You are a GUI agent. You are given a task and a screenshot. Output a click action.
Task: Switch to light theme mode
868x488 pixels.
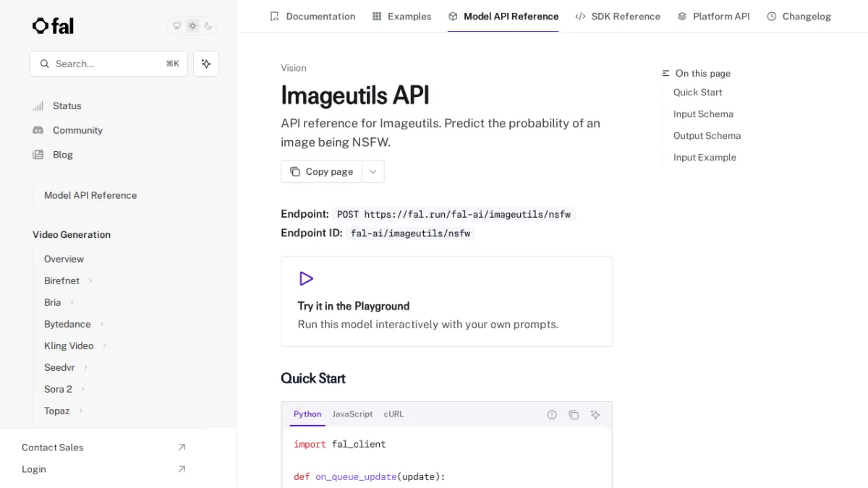coord(192,26)
